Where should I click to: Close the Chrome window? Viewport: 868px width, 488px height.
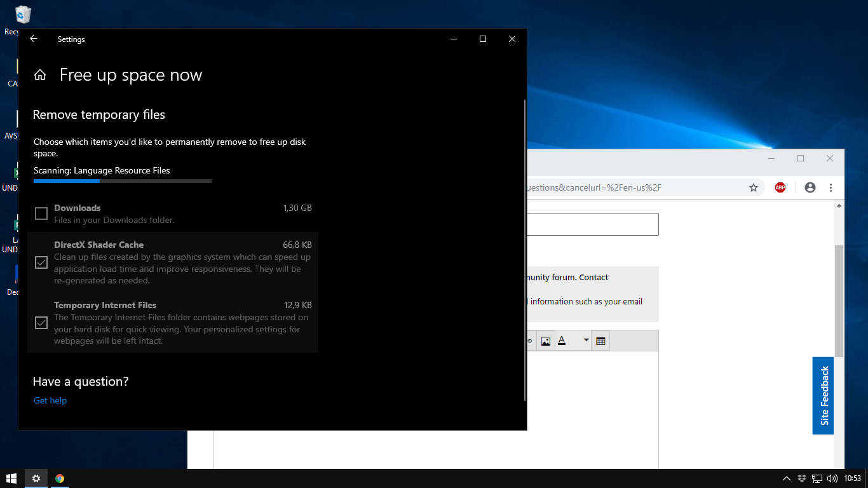[x=830, y=158]
